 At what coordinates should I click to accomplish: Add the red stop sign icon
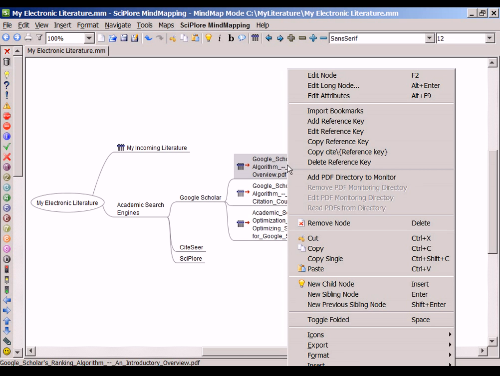coord(7,116)
